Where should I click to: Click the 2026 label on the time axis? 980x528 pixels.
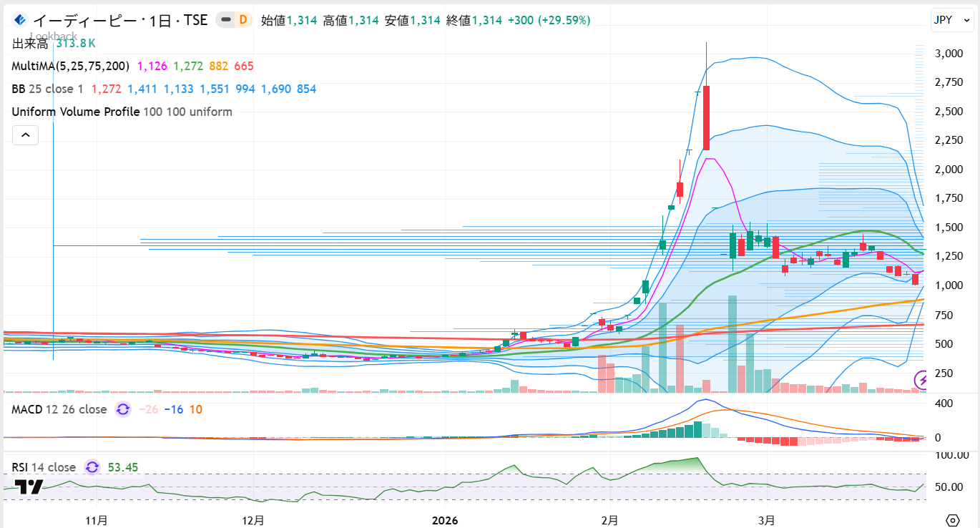pos(446,519)
